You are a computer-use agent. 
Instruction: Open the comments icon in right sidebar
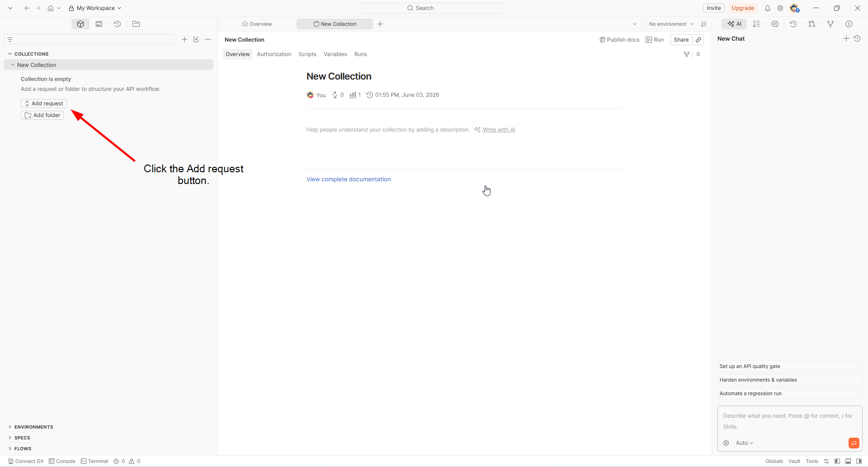[x=775, y=24]
